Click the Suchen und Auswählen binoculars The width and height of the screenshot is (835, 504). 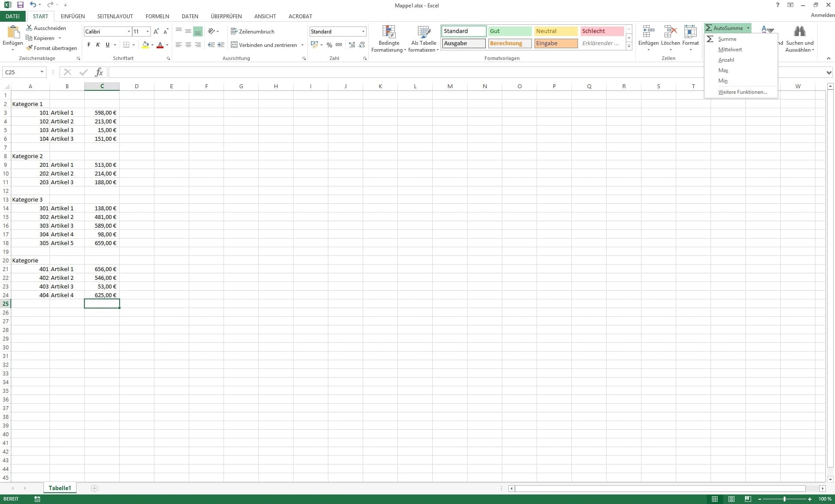tap(799, 32)
